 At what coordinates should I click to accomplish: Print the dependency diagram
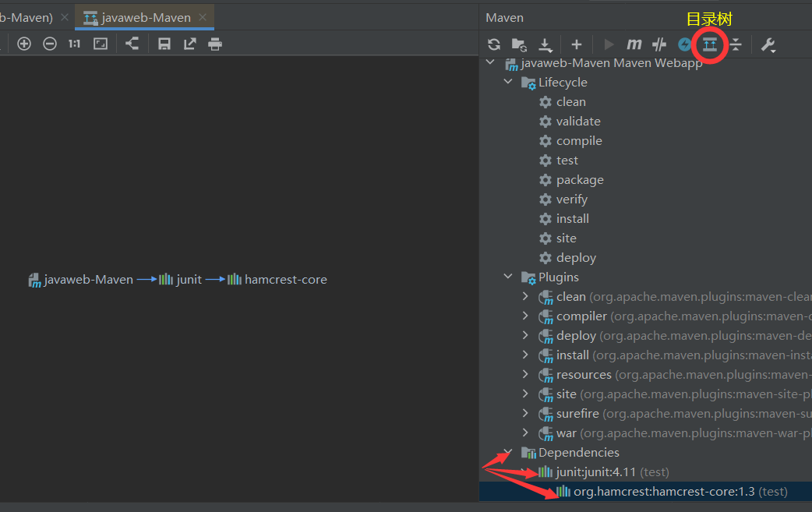[215, 44]
